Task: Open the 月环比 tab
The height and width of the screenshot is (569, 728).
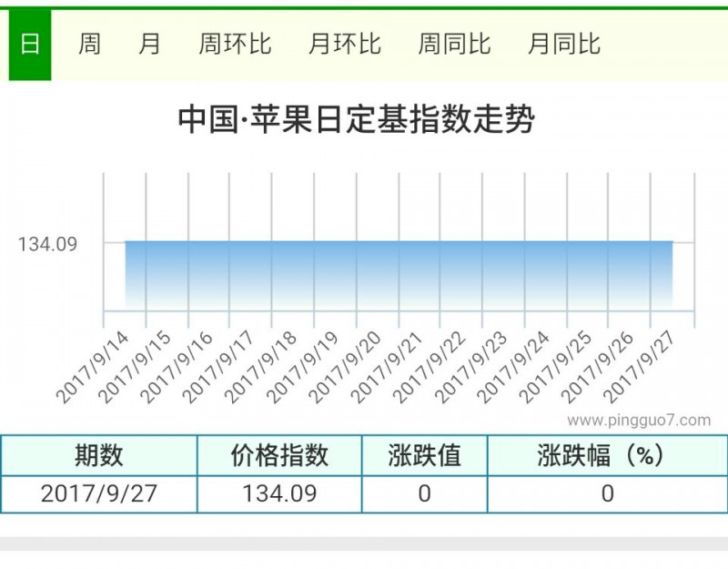Action: (x=345, y=45)
